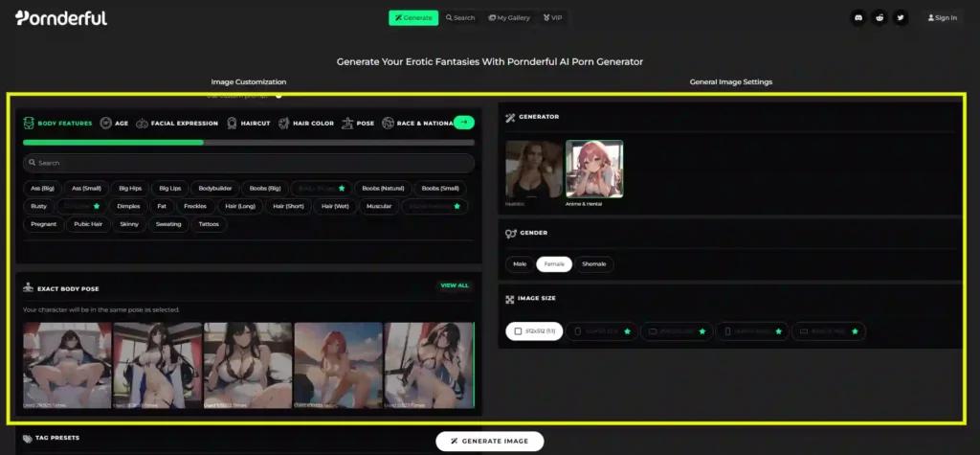
Task: Toggle the Busty tag
Action: tap(38, 206)
